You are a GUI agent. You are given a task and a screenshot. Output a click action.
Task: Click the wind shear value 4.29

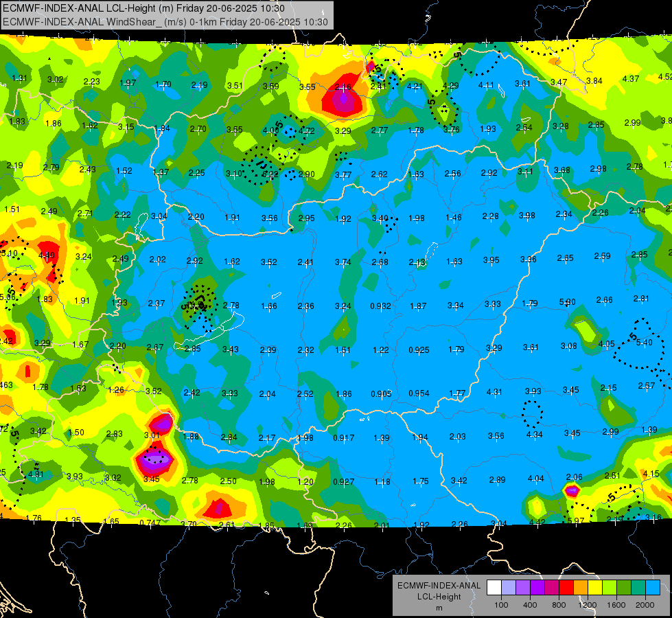(x=450, y=85)
